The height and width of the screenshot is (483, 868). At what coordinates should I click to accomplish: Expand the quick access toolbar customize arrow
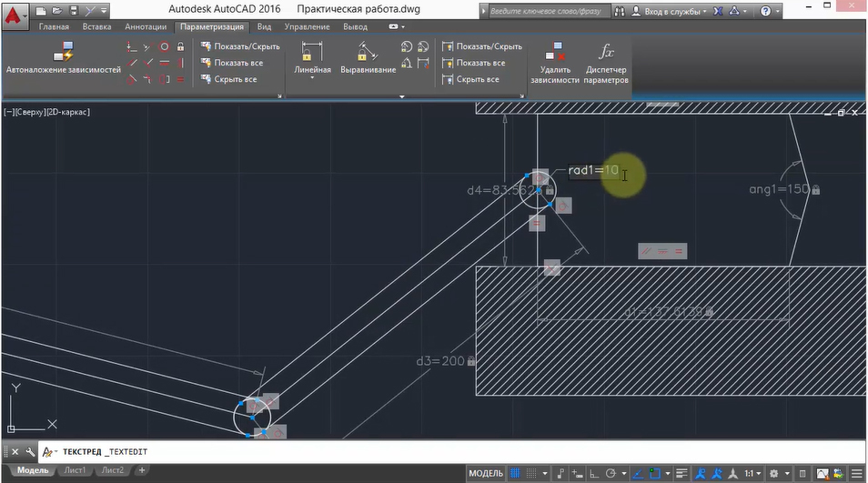click(104, 11)
